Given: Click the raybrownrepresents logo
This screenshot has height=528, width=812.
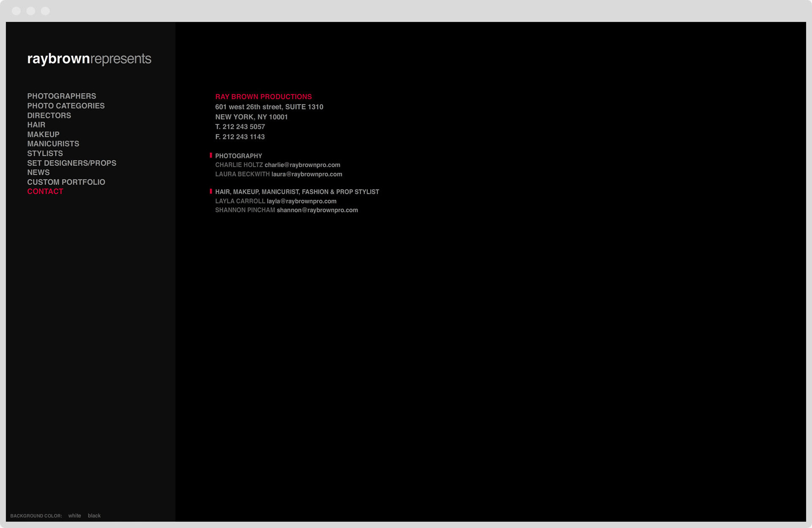Looking at the screenshot, I should point(89,59).
